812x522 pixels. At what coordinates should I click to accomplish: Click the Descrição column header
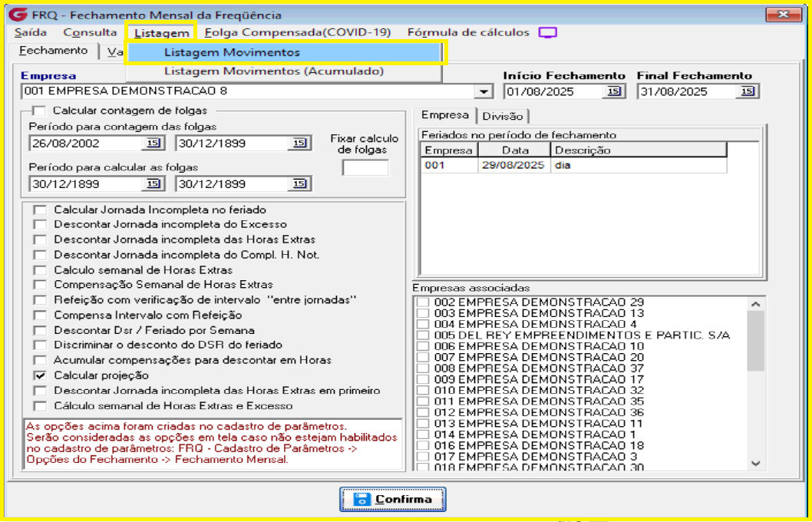(x=639, y=150)
